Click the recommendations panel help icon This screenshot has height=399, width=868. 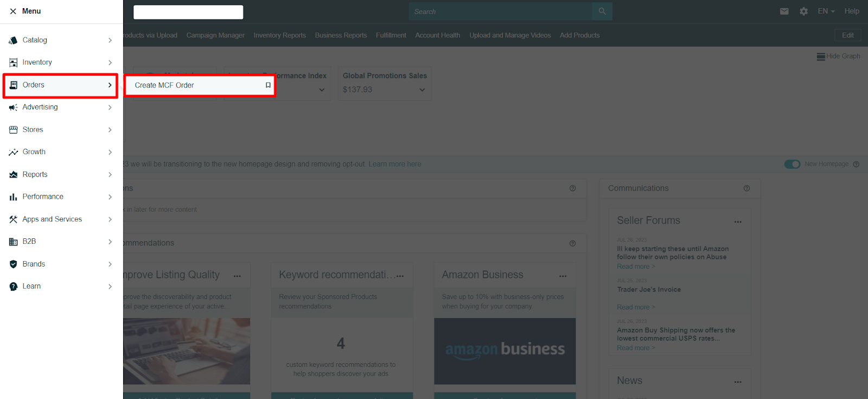coord(572,244)
